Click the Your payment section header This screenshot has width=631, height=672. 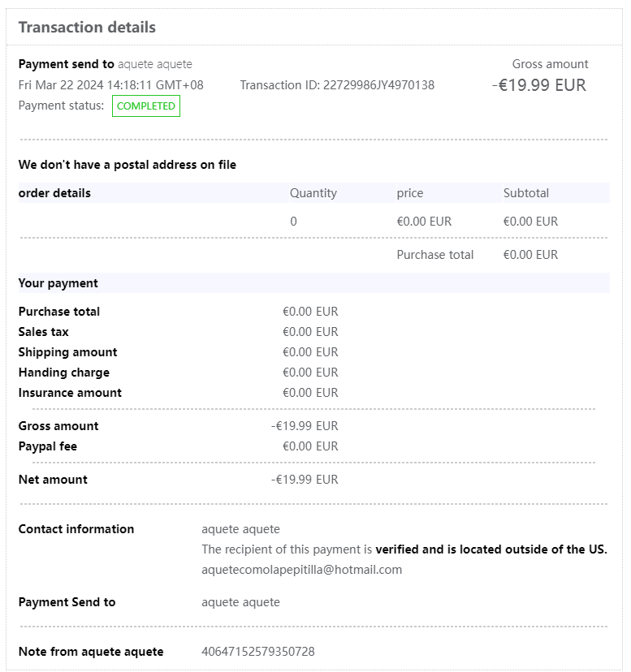(58, 283)
